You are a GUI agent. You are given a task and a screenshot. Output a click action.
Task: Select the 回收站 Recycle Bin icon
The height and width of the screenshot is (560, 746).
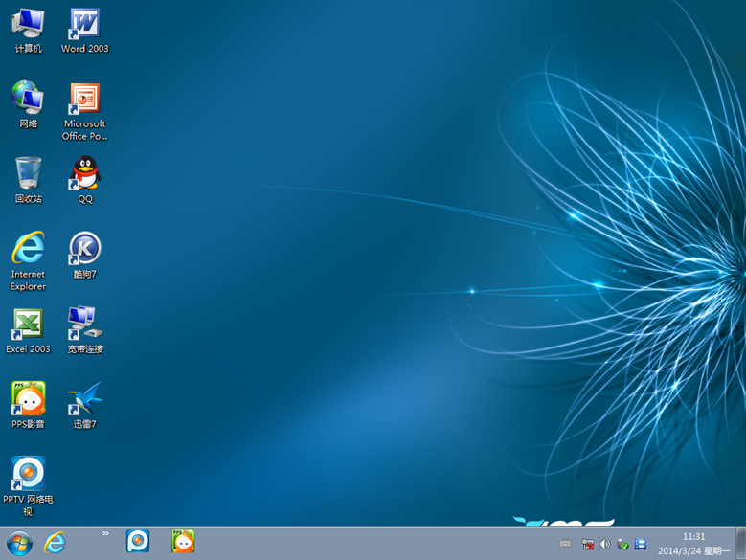tap(28, 173)
